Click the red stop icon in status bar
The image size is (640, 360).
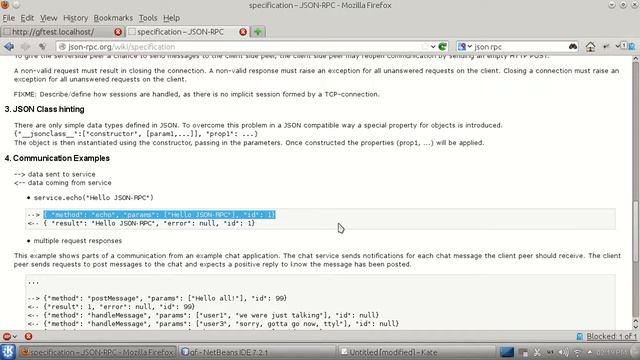pos(28,336)
